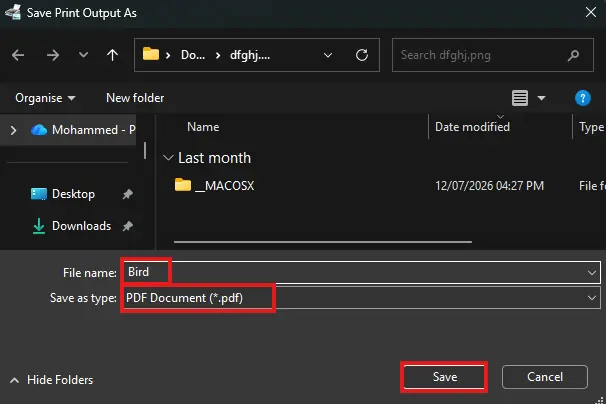Click the search magnifier icon
606x404 pixels.
pos(573,55)
